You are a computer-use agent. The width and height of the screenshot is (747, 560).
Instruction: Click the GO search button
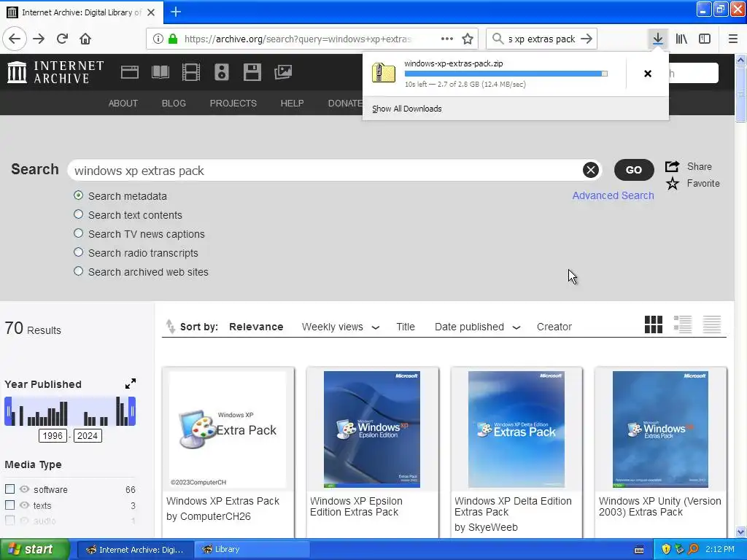634,170
